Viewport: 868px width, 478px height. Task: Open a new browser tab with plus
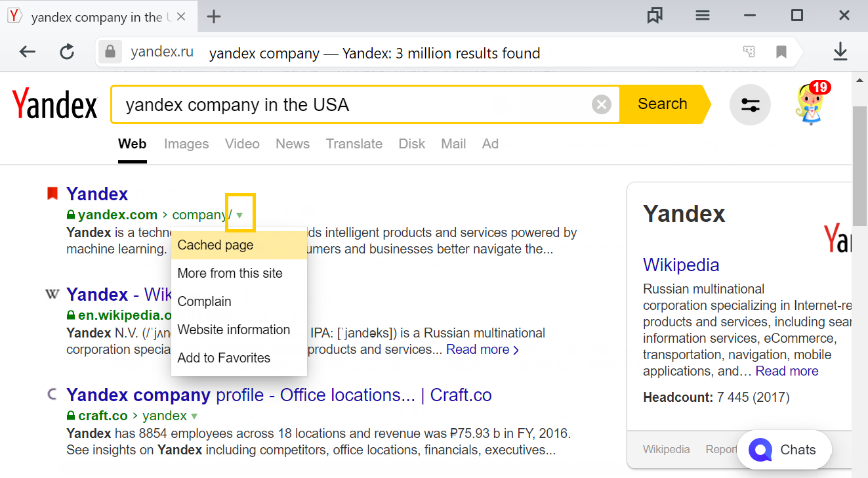[214, 16]
